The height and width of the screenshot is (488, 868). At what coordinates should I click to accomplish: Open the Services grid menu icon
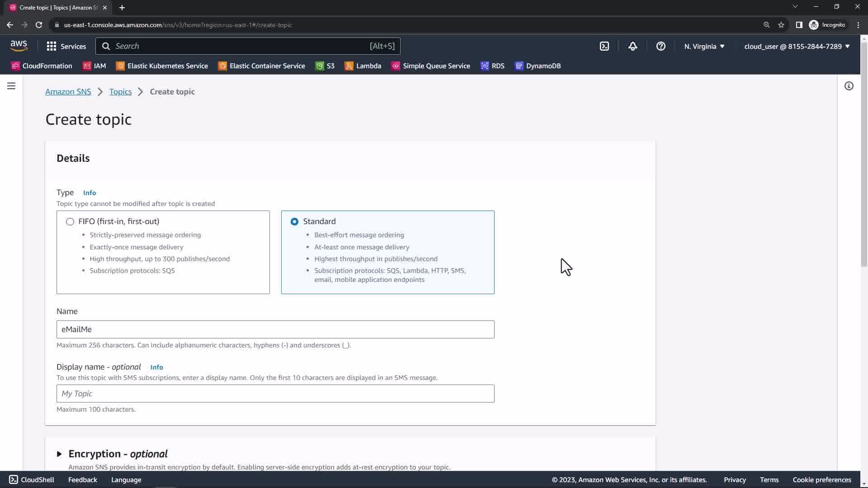[52, 46]
